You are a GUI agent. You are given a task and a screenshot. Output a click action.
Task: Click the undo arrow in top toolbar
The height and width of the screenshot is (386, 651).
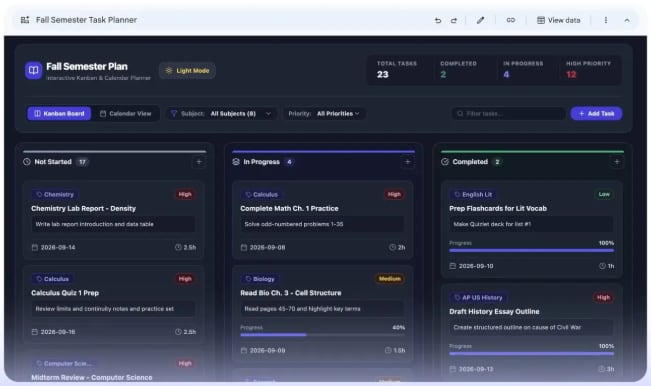click(438, 20)
